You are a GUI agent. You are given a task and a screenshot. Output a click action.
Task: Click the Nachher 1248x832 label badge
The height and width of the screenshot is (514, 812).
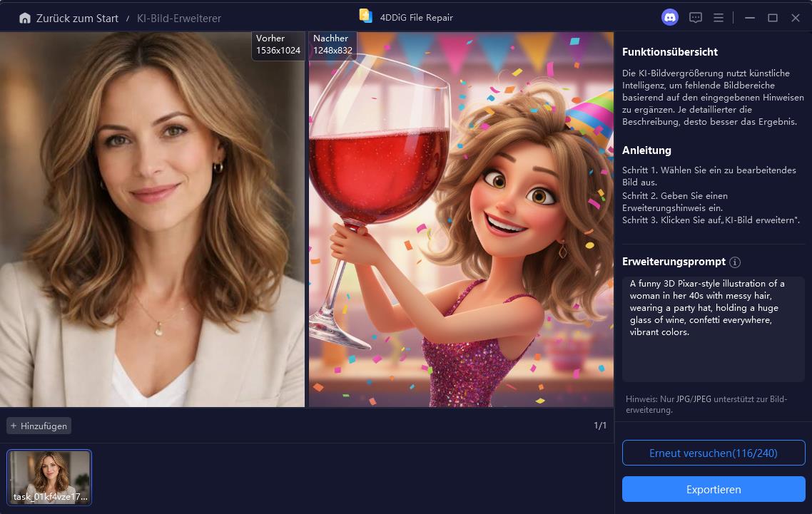pyautogui.click(x=333, y=43)
